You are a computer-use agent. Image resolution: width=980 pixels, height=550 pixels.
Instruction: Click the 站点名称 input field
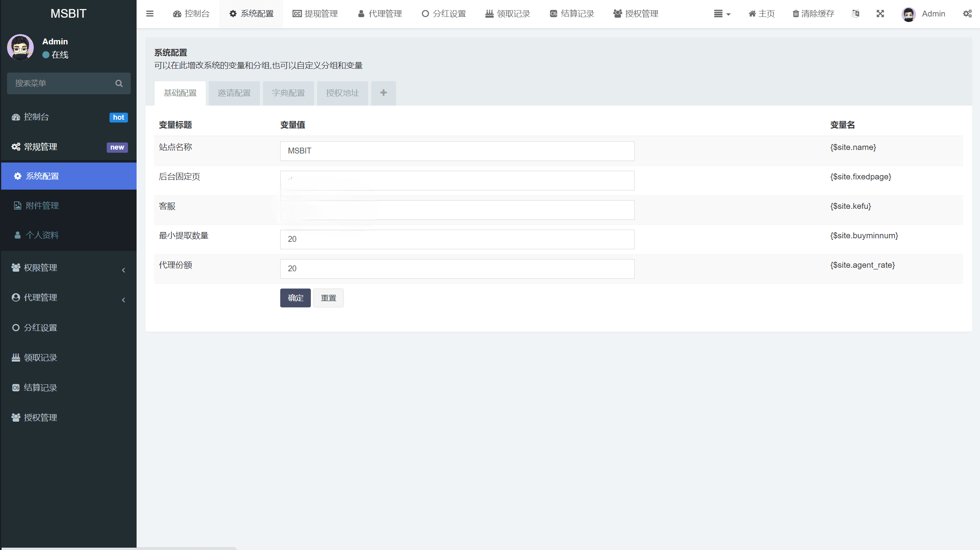click(x=457, y=151)
